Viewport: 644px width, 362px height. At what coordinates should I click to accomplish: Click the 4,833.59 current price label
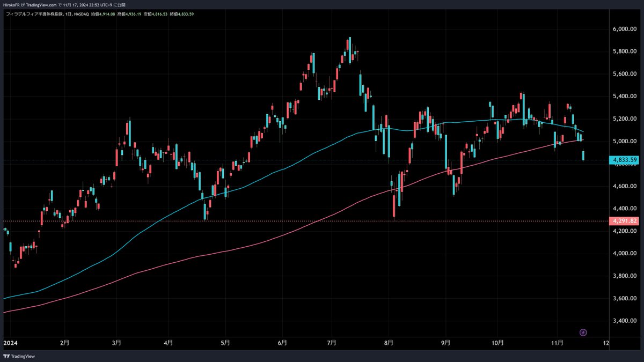click(x=624, y=160)
